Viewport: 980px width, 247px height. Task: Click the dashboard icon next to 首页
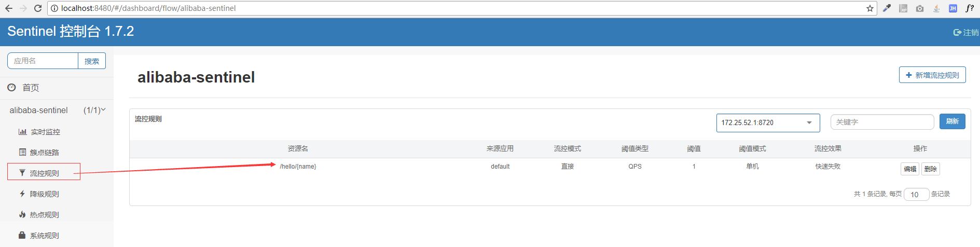(11, 87)
